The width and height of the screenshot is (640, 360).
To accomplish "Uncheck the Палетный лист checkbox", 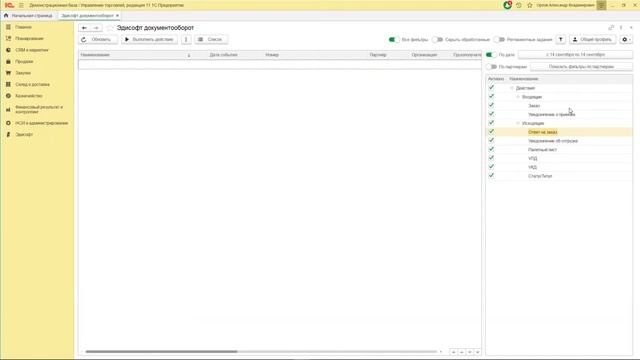I will 491,149.
